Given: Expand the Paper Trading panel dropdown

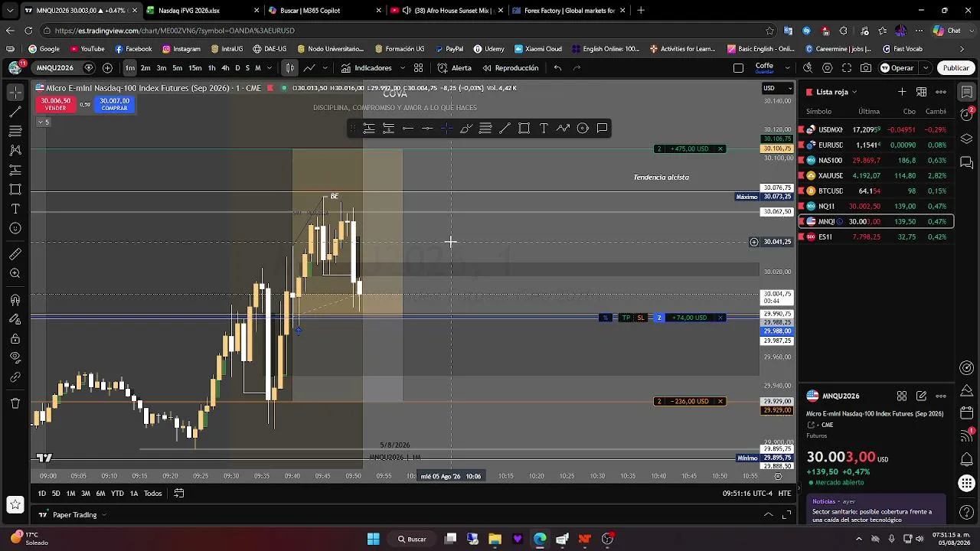Looking at the screenshot, I should (103, 515).
